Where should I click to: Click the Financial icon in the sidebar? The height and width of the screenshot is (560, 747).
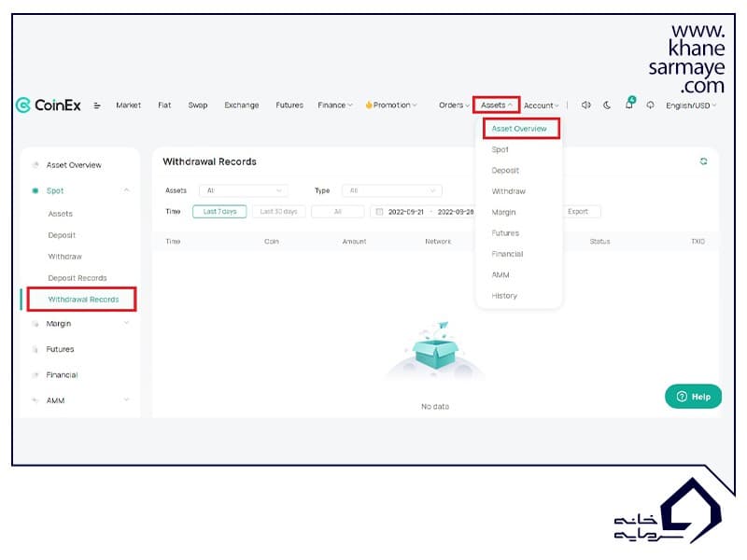click(35, 375)
